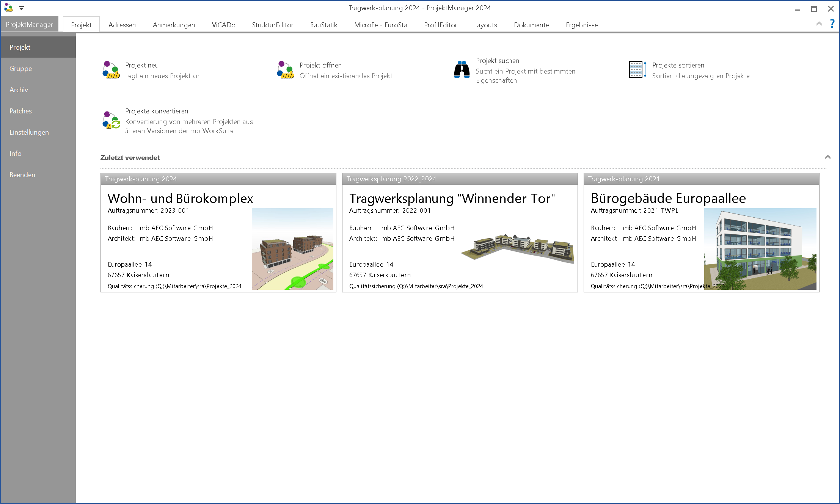Click the app logo in title bar
Viewport: 840px width, 504px height.
tap(8, 8)
